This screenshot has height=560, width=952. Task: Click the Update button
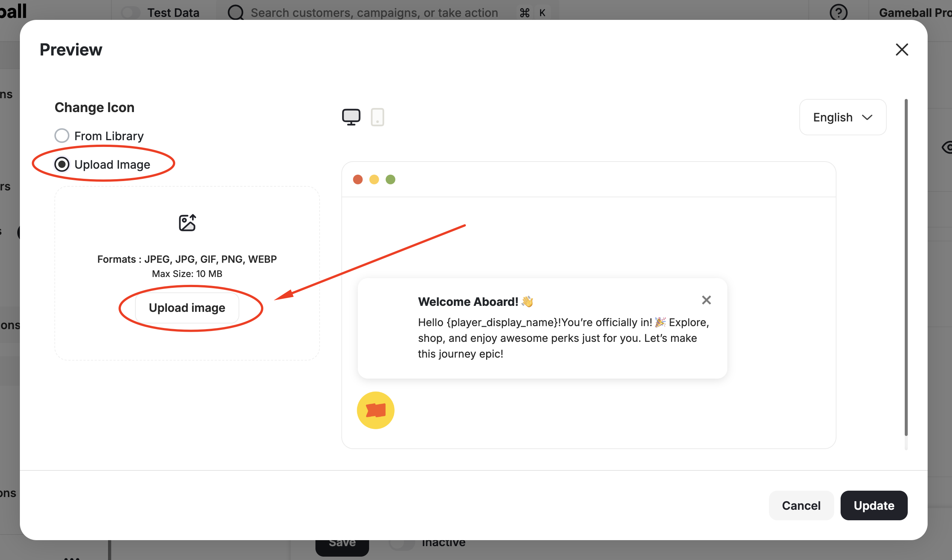(874, 505)
